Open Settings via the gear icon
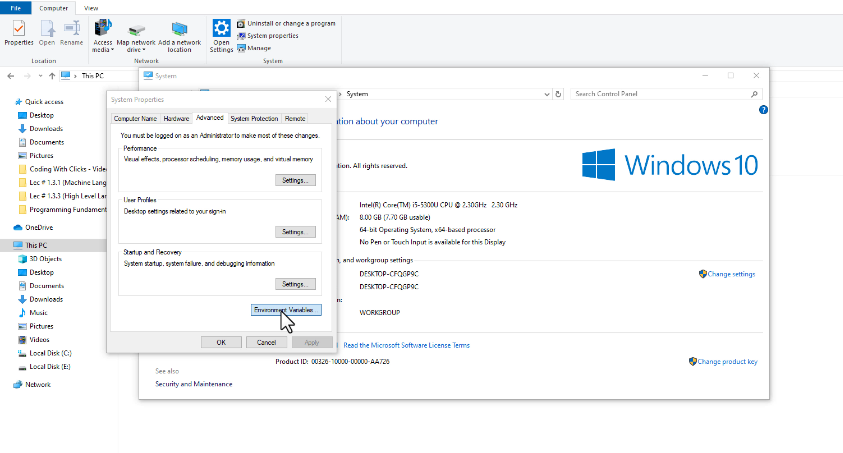The width and height of the screenshot is (843, 453). [221, 36]
